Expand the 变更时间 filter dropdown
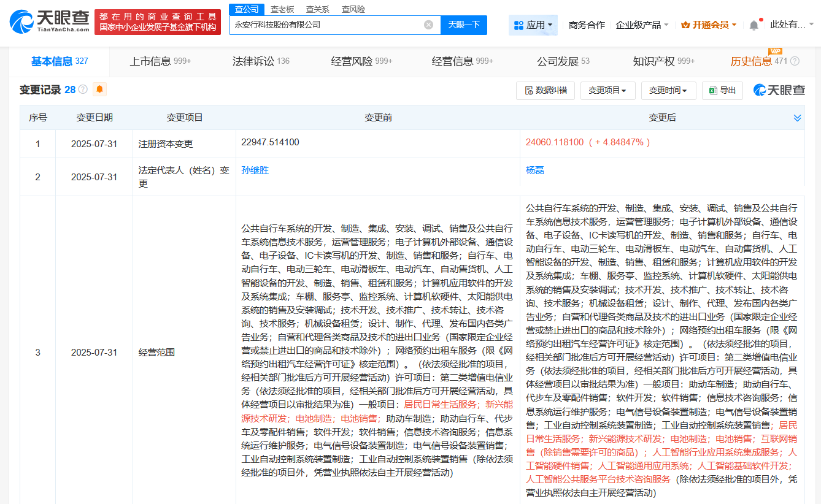 pos(668,90)
